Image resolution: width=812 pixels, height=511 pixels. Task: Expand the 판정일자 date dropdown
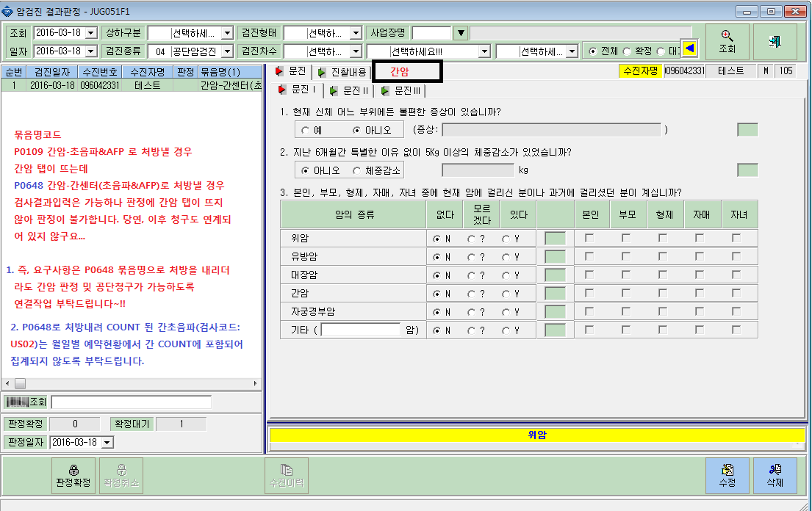coord(107,443)
